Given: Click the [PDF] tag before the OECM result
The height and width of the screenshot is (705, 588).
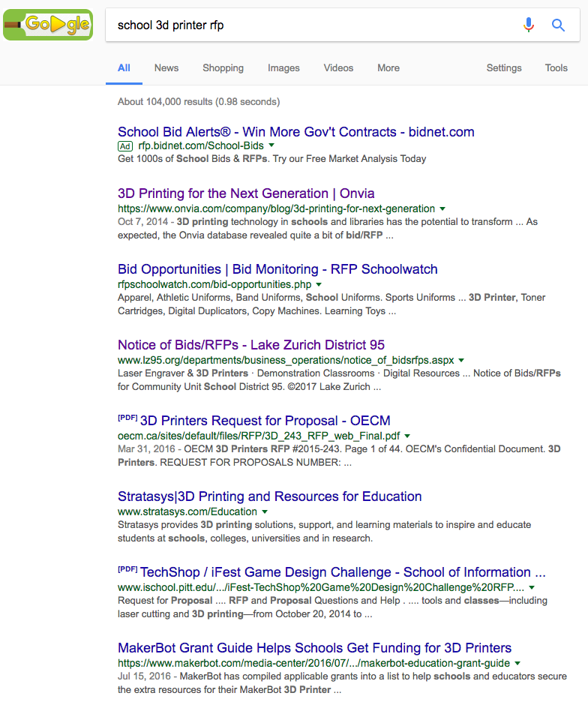Looking at the screenshot, I should [x=127, y=418].
